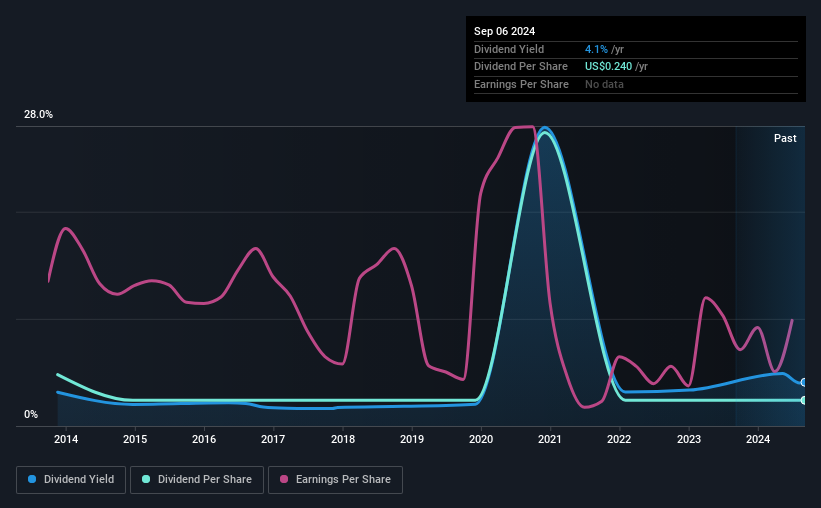This screenshot has width=821, height=508.
Task: Click the Sep 06 2024 tooltip date
Action: [x=504, y=31]
